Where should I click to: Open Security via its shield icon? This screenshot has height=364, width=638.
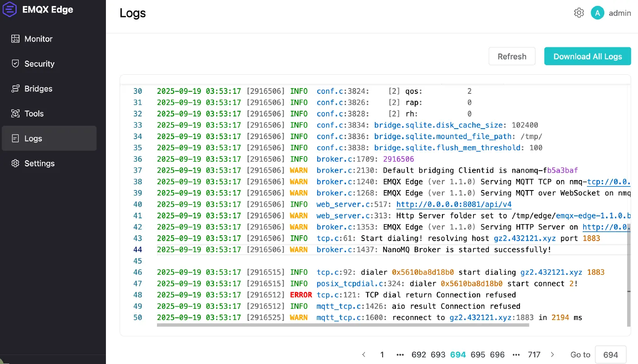click(x=15, y=64)
